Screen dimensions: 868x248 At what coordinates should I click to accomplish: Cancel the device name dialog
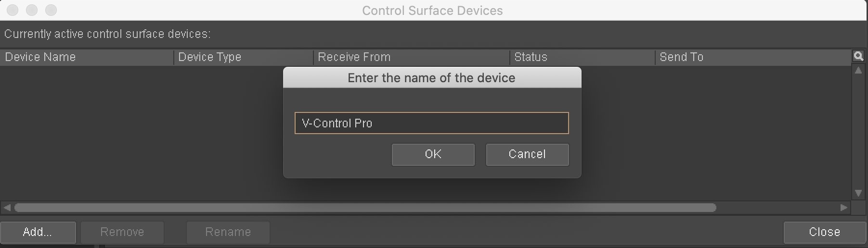(x=527, y=154)
